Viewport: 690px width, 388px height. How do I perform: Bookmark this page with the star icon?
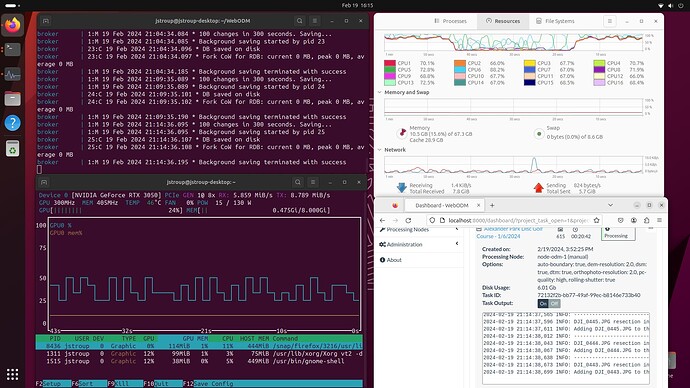[596, 220]
